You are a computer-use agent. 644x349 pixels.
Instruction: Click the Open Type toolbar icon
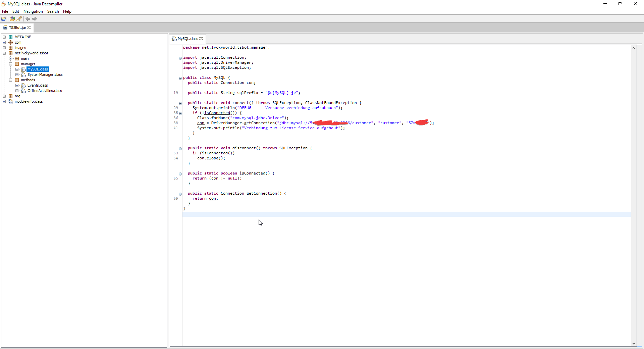pos(12,19)
